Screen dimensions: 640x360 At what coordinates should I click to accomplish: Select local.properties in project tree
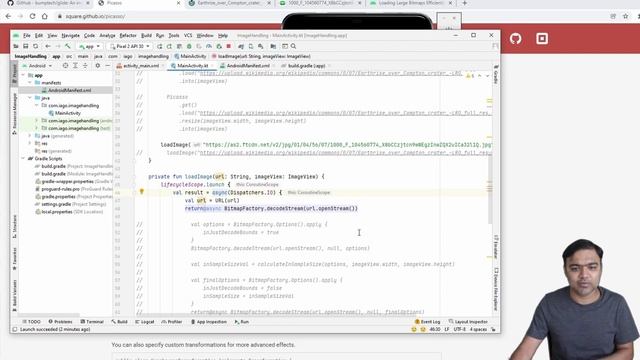click(x=56, y=212)
